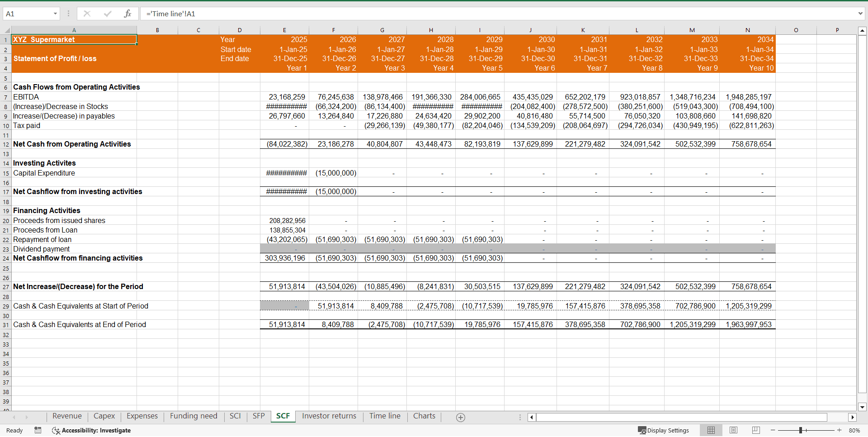
Task: Select the Proceeds from issued shares label
Action: click(x=59, y=220)
